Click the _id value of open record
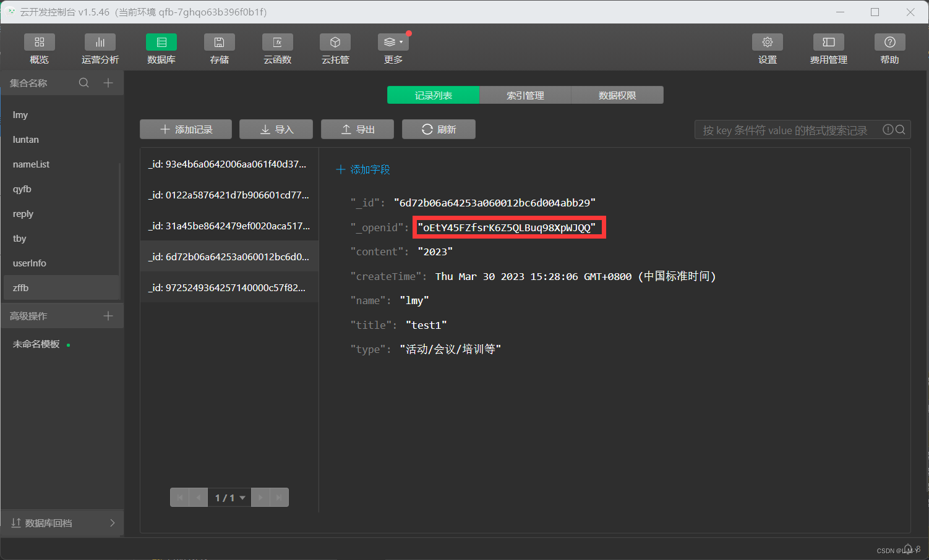 point(495,203)
